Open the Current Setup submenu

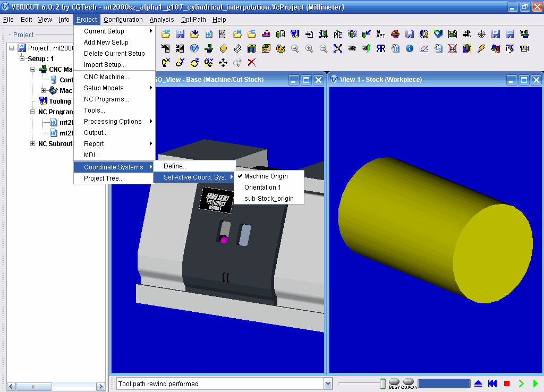pos(114,31)
